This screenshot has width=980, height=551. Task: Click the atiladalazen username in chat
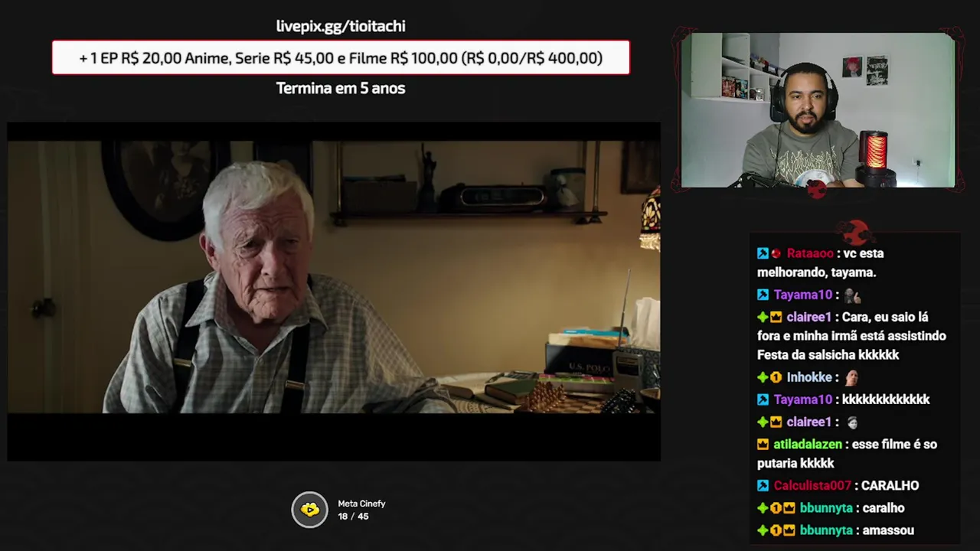click(x=808, y=444)
